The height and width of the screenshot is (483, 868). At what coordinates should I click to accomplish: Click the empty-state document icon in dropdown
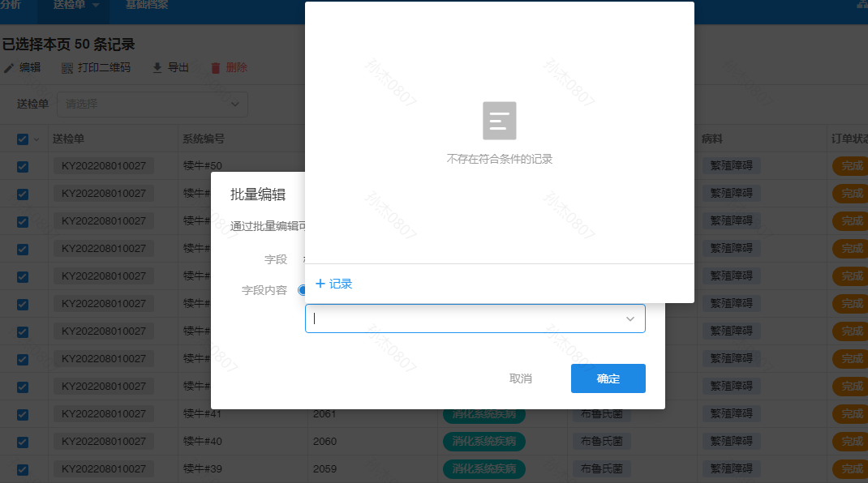coord(499,121)
